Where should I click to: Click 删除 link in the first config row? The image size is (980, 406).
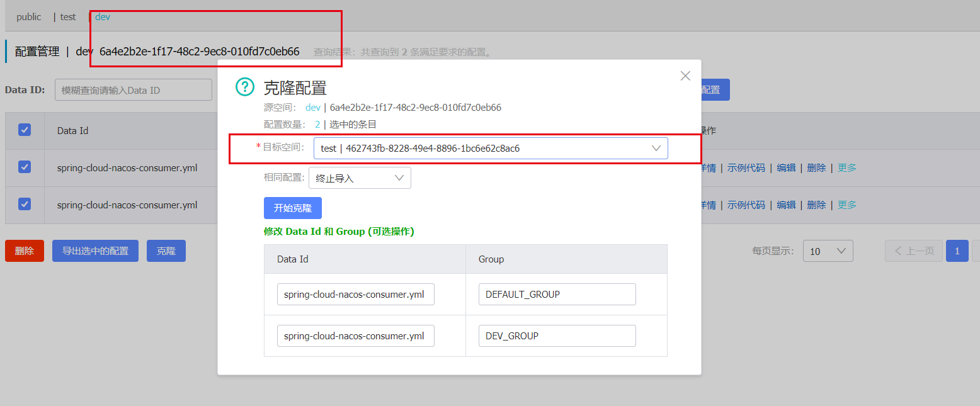tap(816, 168)
